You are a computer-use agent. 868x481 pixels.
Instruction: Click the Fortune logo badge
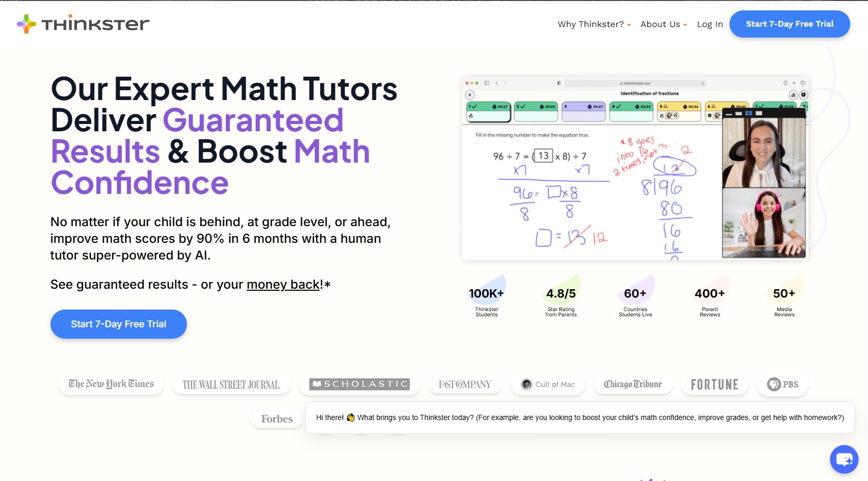[714, 385]
